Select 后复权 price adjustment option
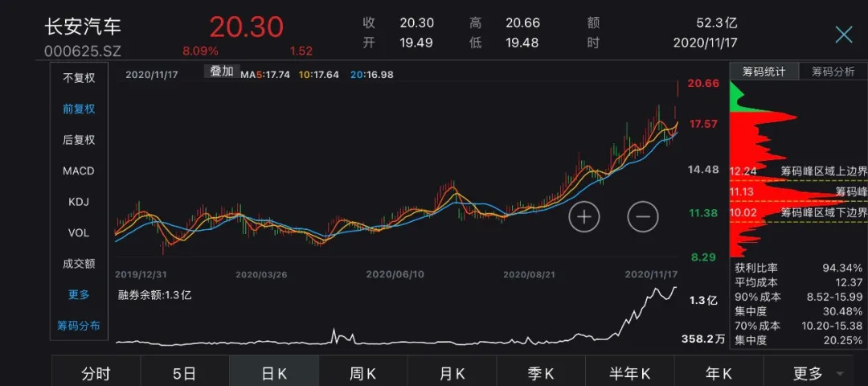The width and height of the screenshot is (868, 386). 79,140
